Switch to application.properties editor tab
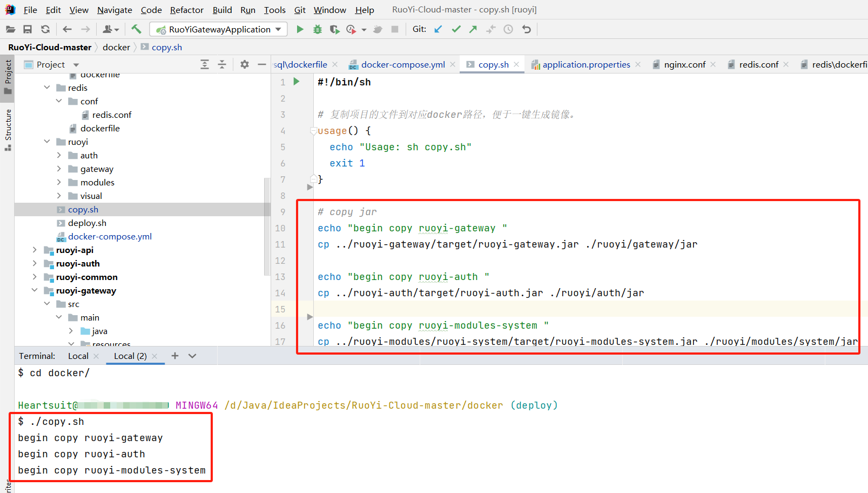Viewport: 868px width, 493px height. [586, 64]
